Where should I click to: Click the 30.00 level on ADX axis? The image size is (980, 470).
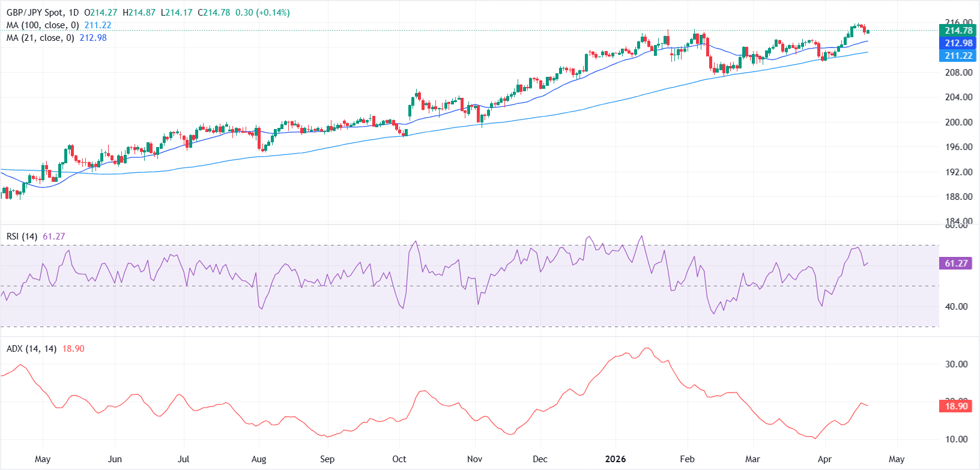(956, 364)
